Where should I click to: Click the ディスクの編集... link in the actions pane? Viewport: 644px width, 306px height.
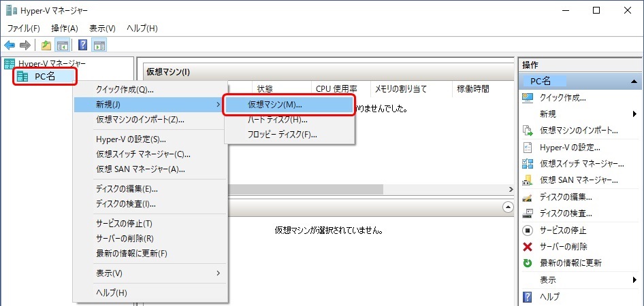tap(566, 197)
